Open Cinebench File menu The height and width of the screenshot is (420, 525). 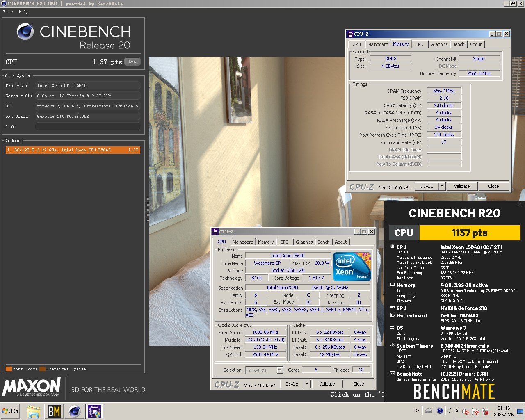pos(8,12)
